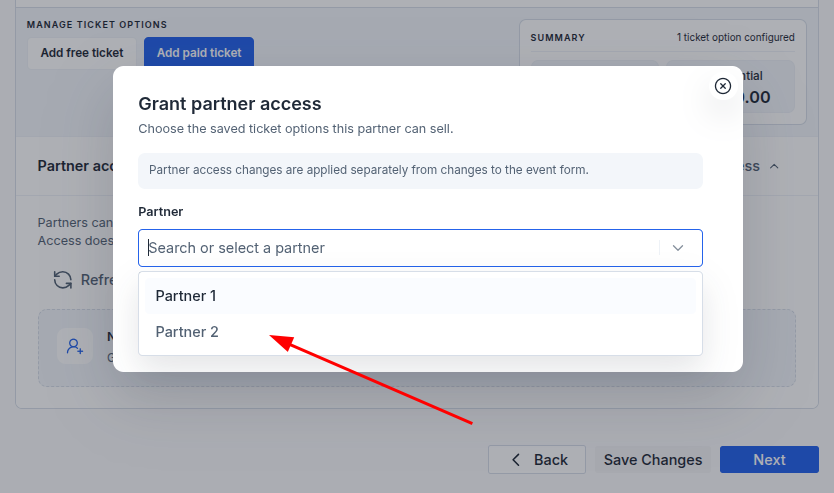
Task: Click the partner access info banner
Action: pyautogui.click(x=420, y=171)
